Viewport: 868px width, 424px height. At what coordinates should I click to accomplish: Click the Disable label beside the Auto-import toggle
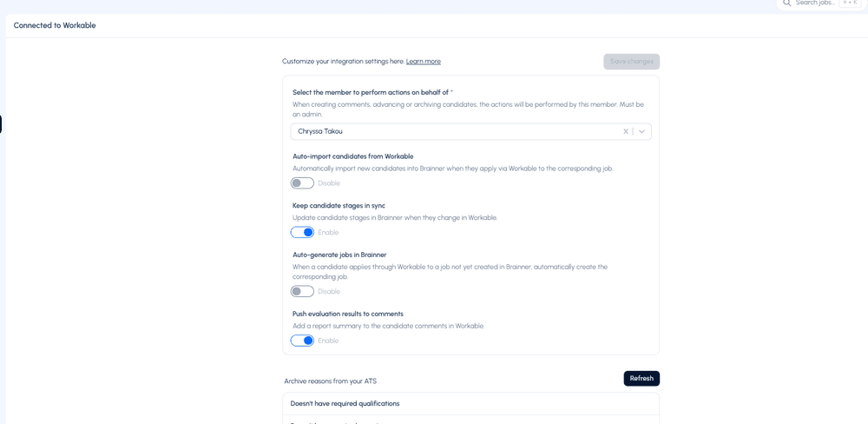click(329, 183)
